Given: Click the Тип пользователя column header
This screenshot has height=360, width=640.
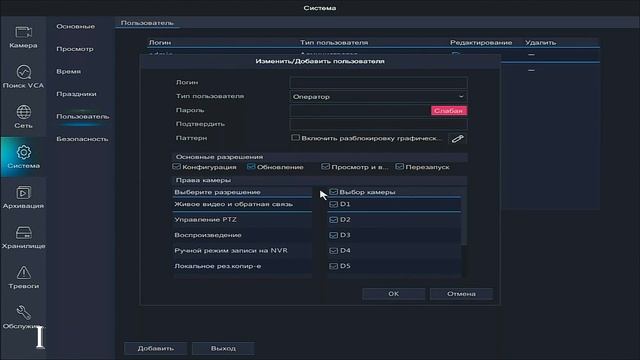Looking at the screenshot, I should click(334, 42).
